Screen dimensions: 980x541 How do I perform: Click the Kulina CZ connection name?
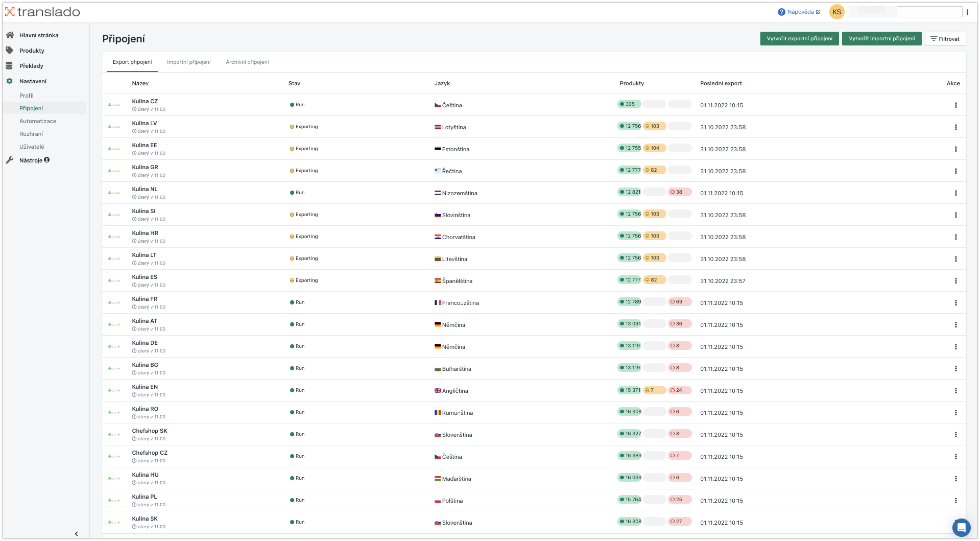pos(145,101)
